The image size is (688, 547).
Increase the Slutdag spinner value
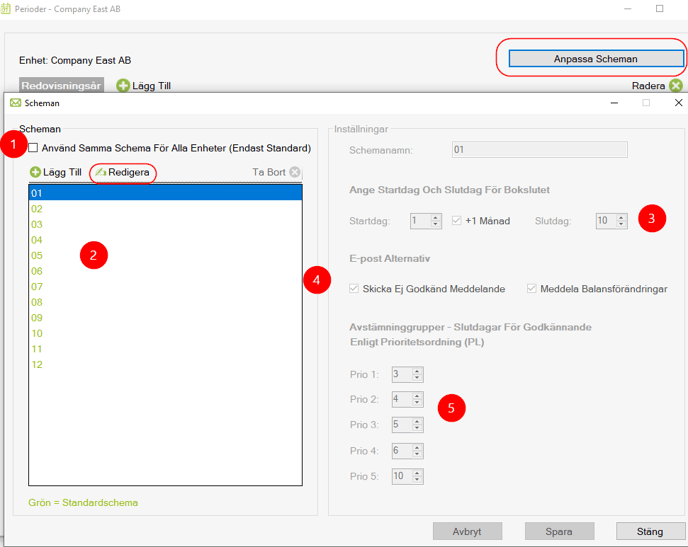click(x=621, y=218)
